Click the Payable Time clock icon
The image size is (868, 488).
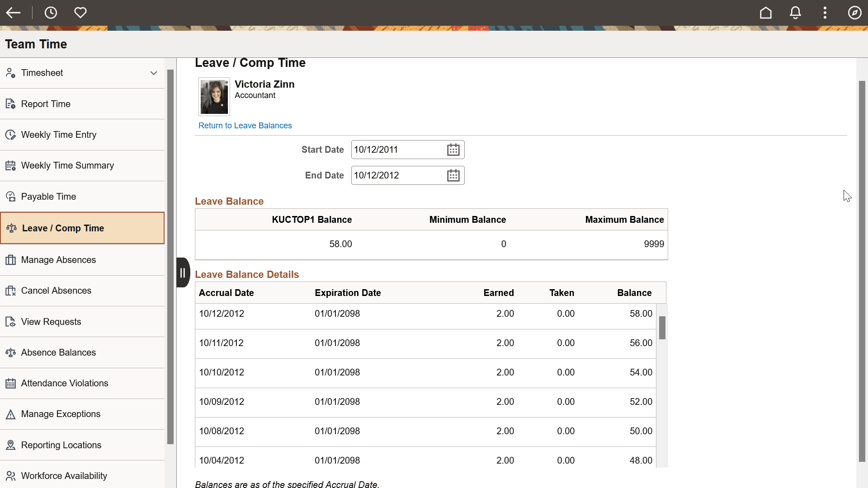[x=10, y=196]
